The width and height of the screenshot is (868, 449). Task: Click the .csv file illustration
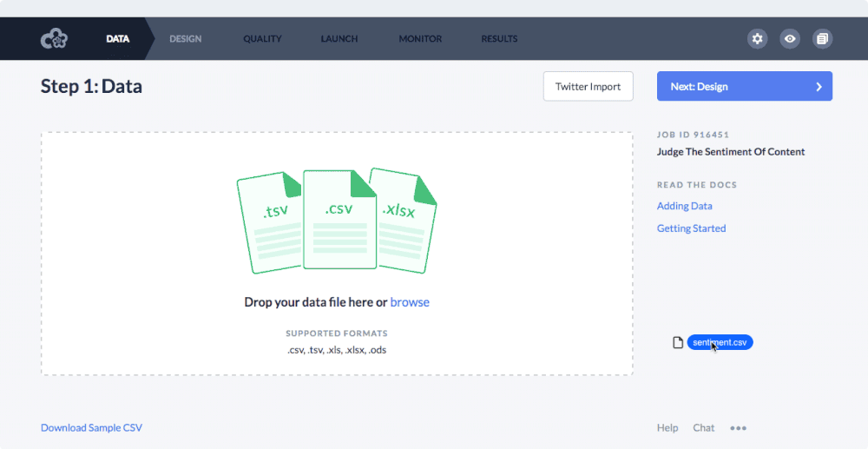pyautogui.click(x=339, y=220)
